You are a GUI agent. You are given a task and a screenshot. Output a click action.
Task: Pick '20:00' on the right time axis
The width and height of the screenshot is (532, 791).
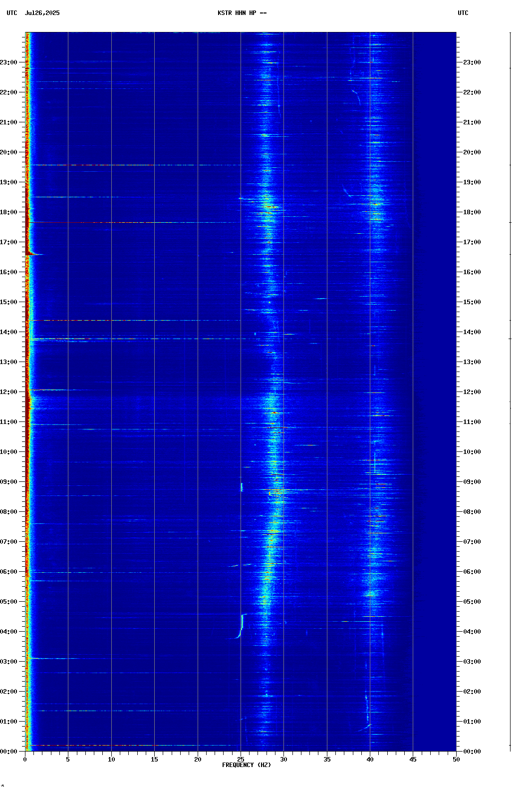[472, 152]
